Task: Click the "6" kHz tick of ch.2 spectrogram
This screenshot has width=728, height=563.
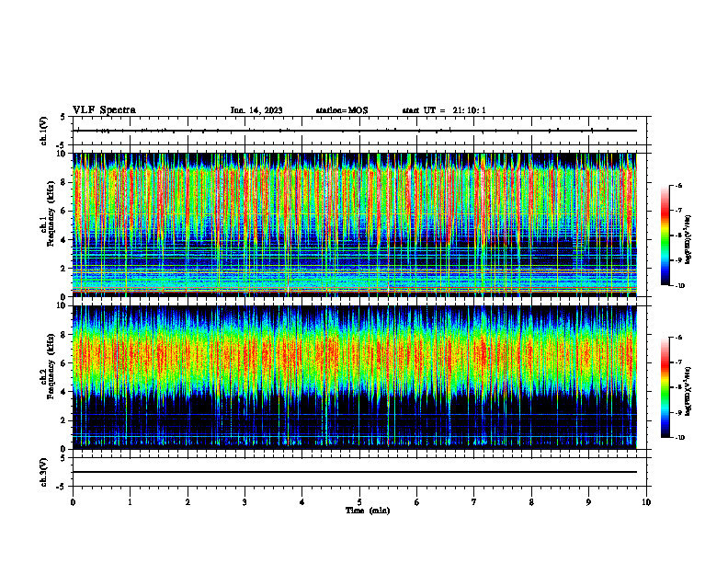Action: pos(64,363)
